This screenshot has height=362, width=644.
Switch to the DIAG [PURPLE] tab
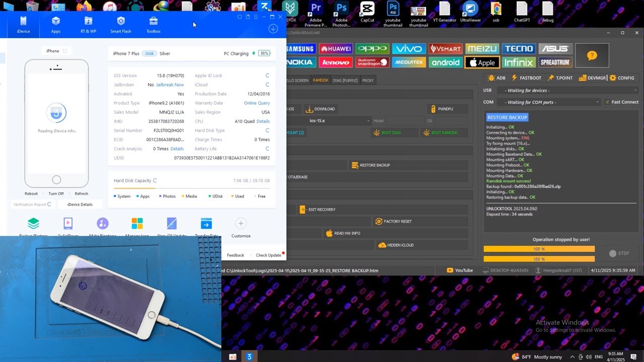345,80
